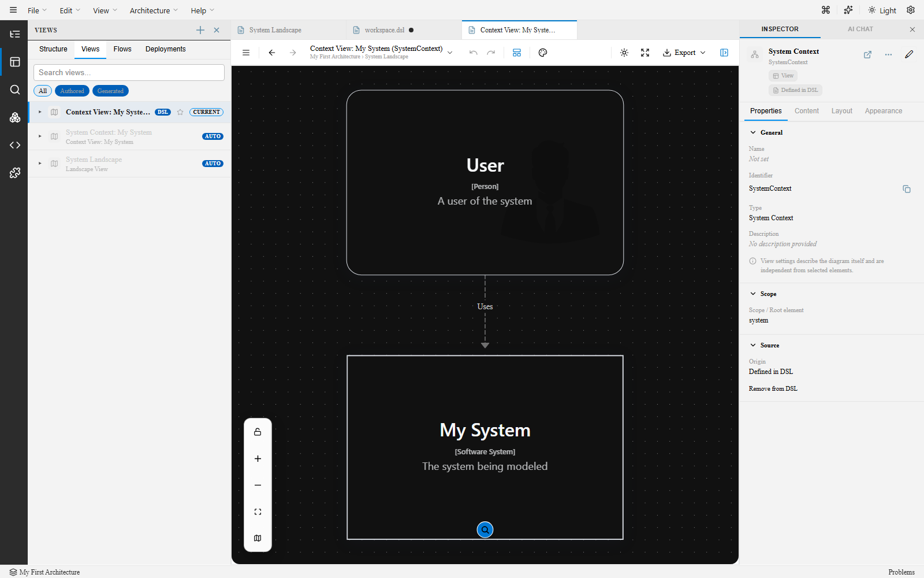Collapse the Scope section
The image size is (924, 578).
click(753, 294)
